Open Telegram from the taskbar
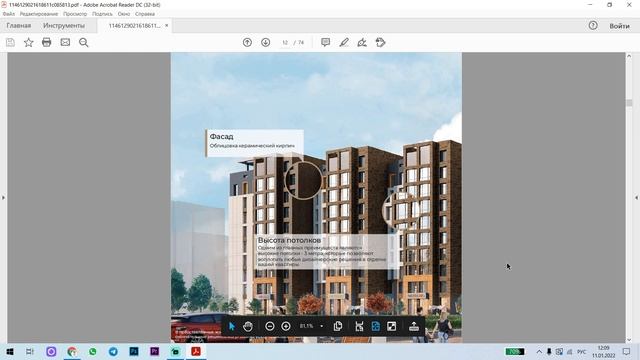The height and width of the screenshot is (360, 640). [x=113, y=351]
